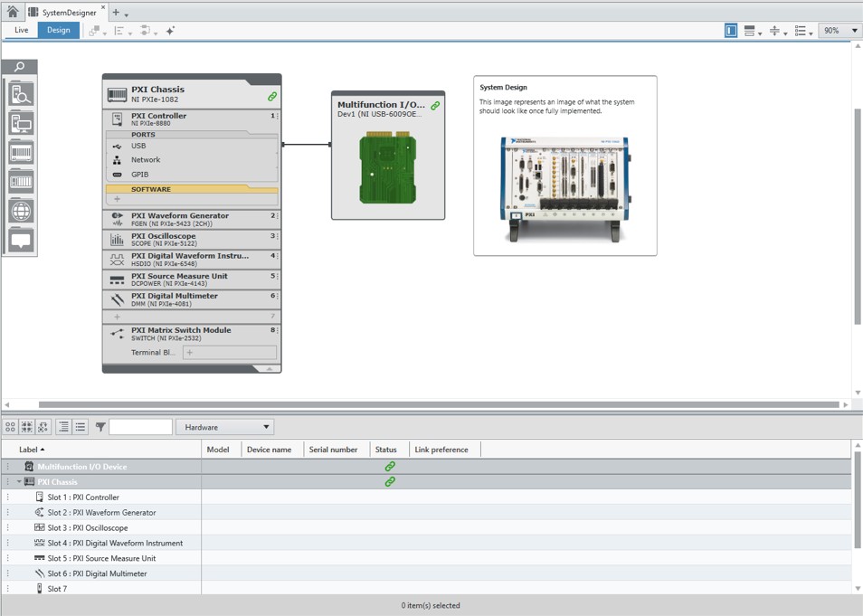The width and height of the screenshot is (863, 616).
Task: Open the arrange order toolbar dropdown
Action: [97, 31]
